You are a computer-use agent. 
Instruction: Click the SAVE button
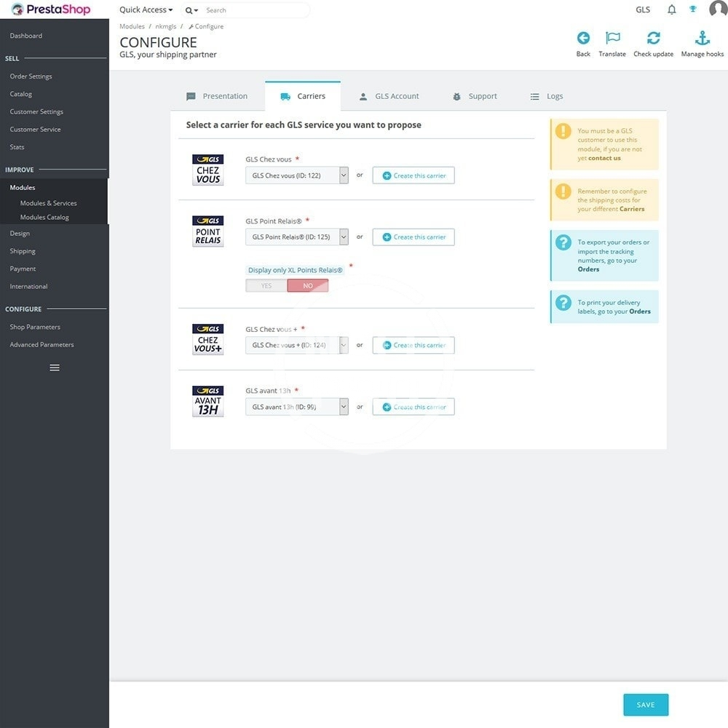pyautogui.click(x=646, y=705)
